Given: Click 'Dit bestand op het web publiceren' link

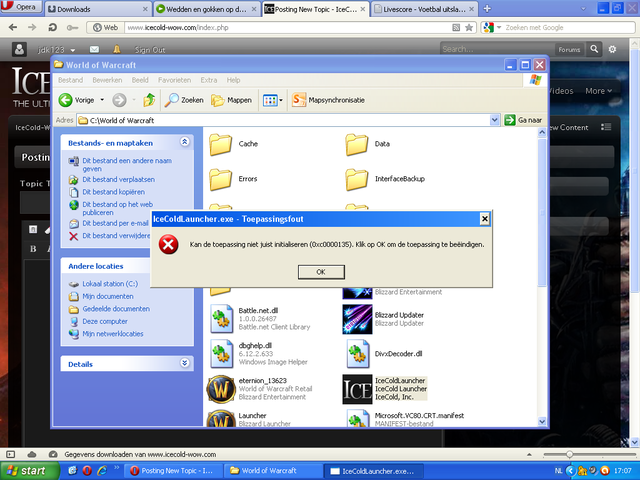Looking at the screenshot, I should (118, 209).
